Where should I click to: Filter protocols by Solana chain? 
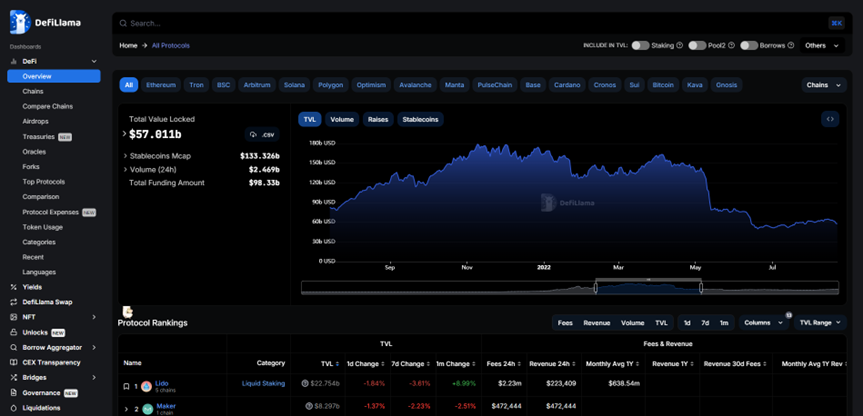pos(294,85)
